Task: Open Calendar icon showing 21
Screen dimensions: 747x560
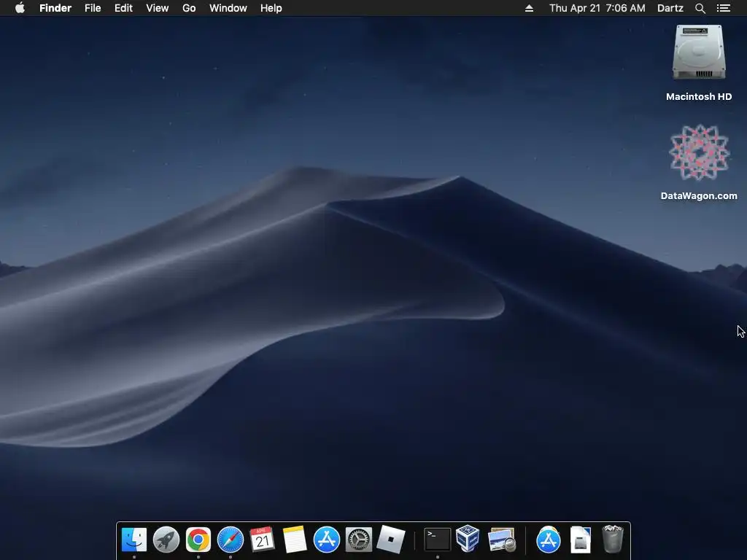Action: click(x=262, y=540)
